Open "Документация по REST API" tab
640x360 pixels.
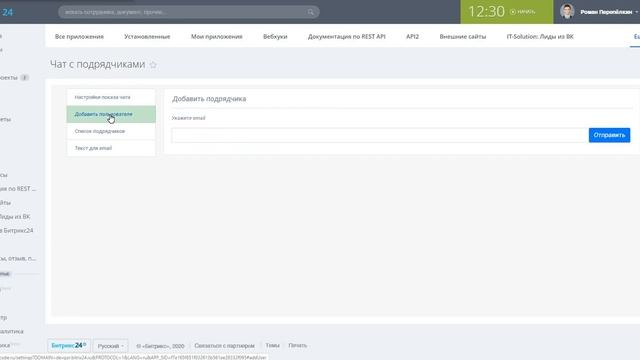pos(347,37)
